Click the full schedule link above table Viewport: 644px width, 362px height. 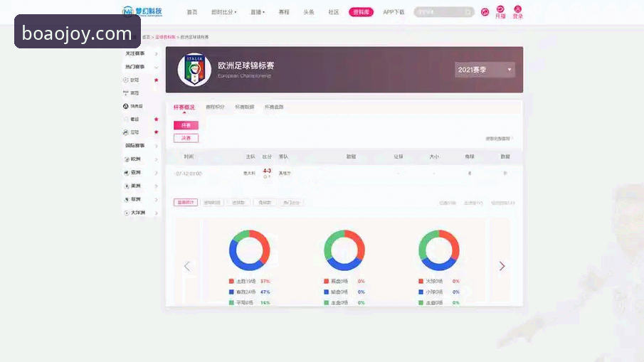coord(499,139)
